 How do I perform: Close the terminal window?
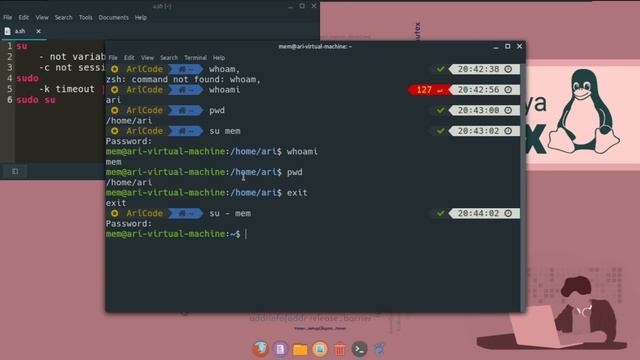coord(520,47)
